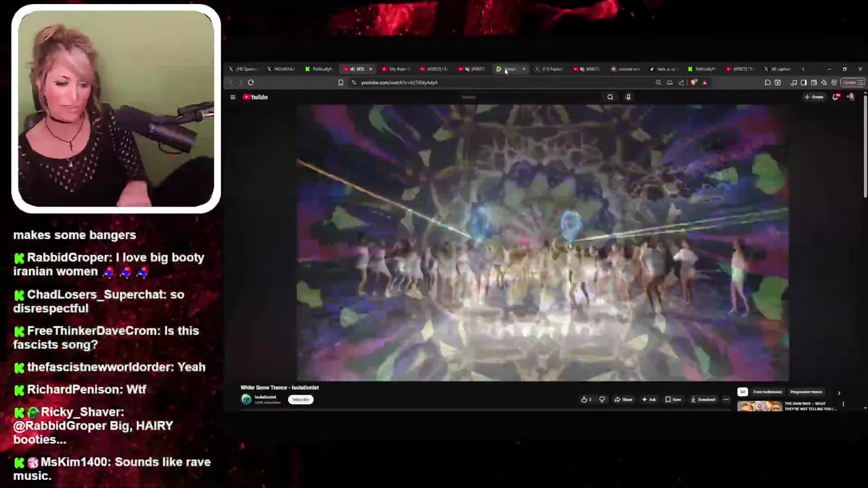The width and height of the screenshot is (868, 488).
Task: Open the YouTube hamburger guide menu
Action: pyautogui.click(x=233, y=97)
